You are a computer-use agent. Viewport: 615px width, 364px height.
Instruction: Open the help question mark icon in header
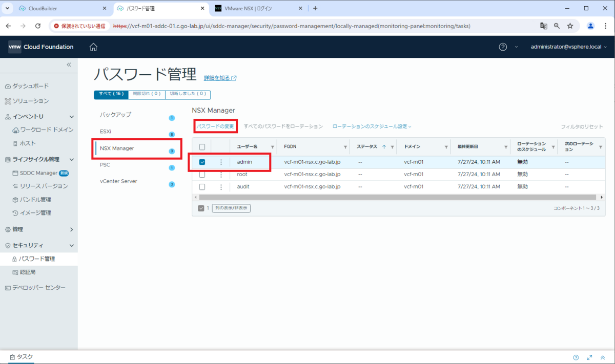coord(503,47)
